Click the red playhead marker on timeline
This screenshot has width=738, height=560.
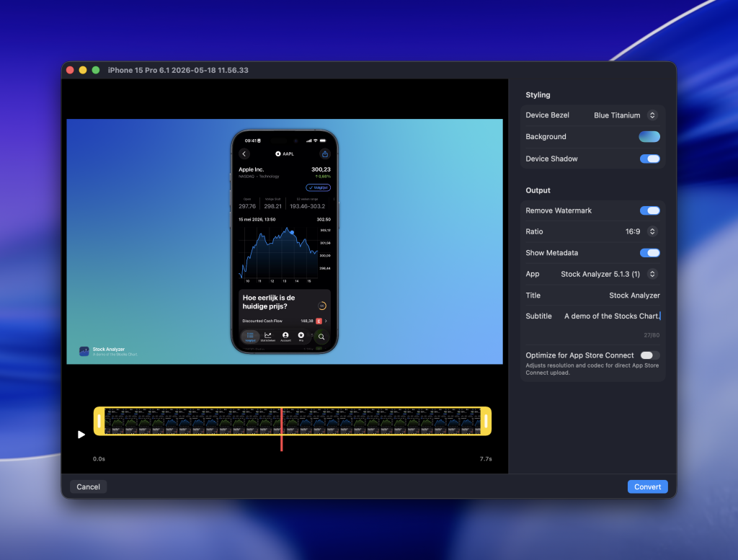[282, 429]
